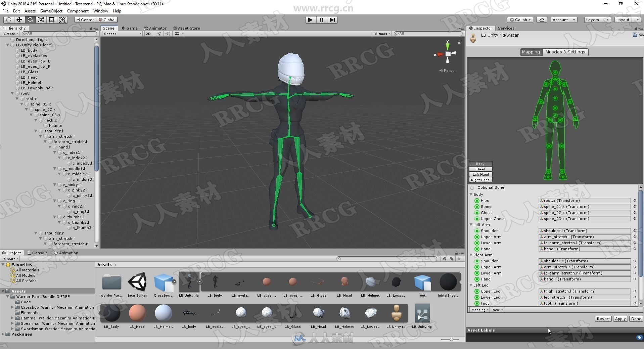The width and height of the screenshot is (644, 349).
Task: Toggle 2D scene view mode
Action: tap(148, 34)
